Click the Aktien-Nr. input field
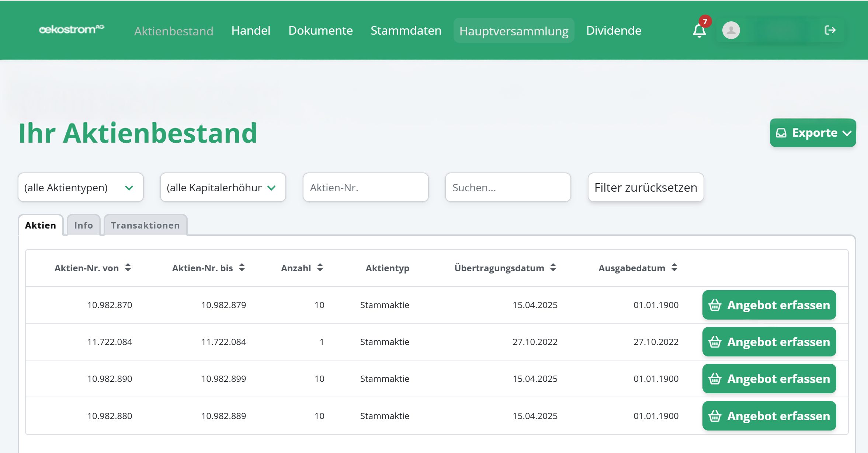 click(x=365, y=188)
